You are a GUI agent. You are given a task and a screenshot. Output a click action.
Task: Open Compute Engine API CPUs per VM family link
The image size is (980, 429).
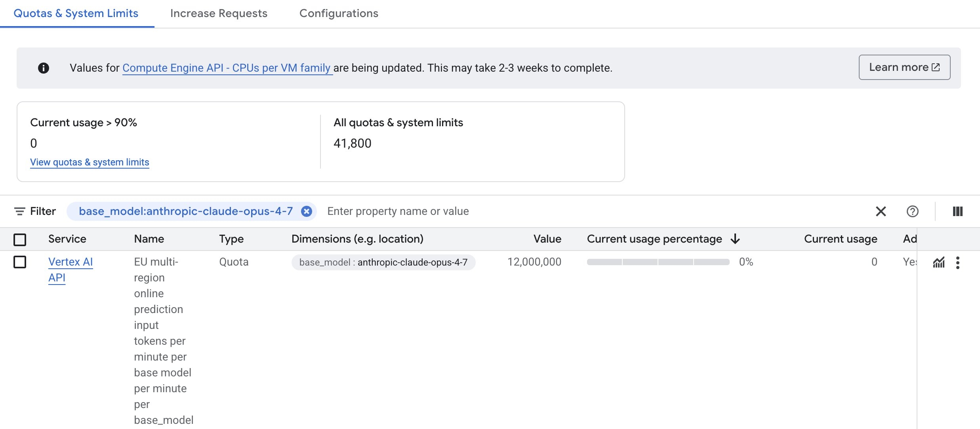tap(226, 68)
